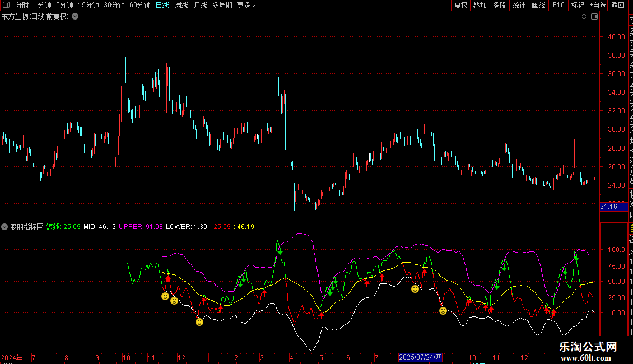Click the UPPER: 91.08 indicator value
Screen dimensions: 633x364
click(x=141, y=227)
